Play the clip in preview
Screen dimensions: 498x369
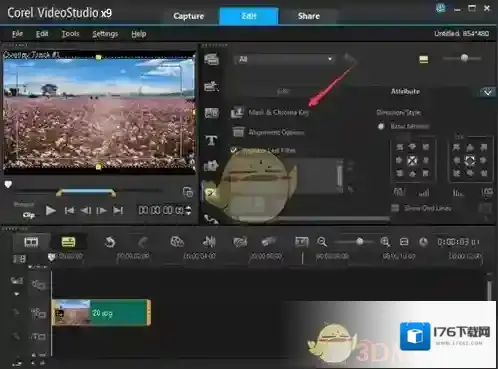click(51, 210)
